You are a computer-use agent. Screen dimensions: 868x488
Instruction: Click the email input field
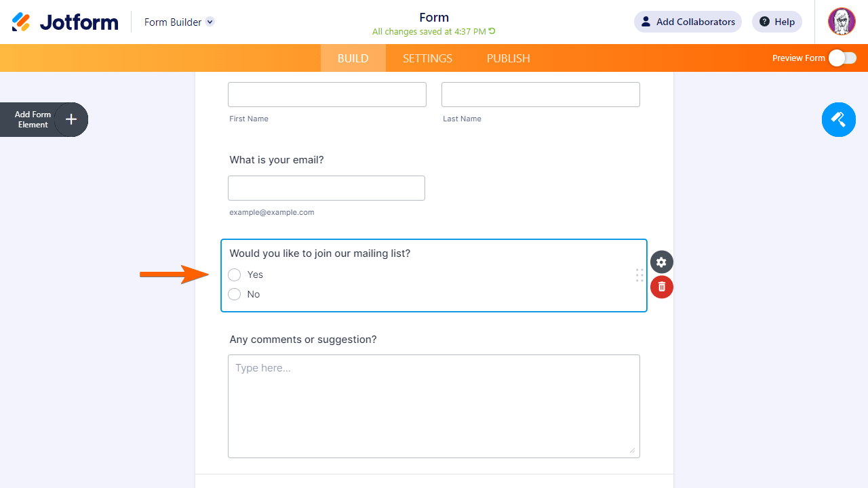click(x=326, y=188)
